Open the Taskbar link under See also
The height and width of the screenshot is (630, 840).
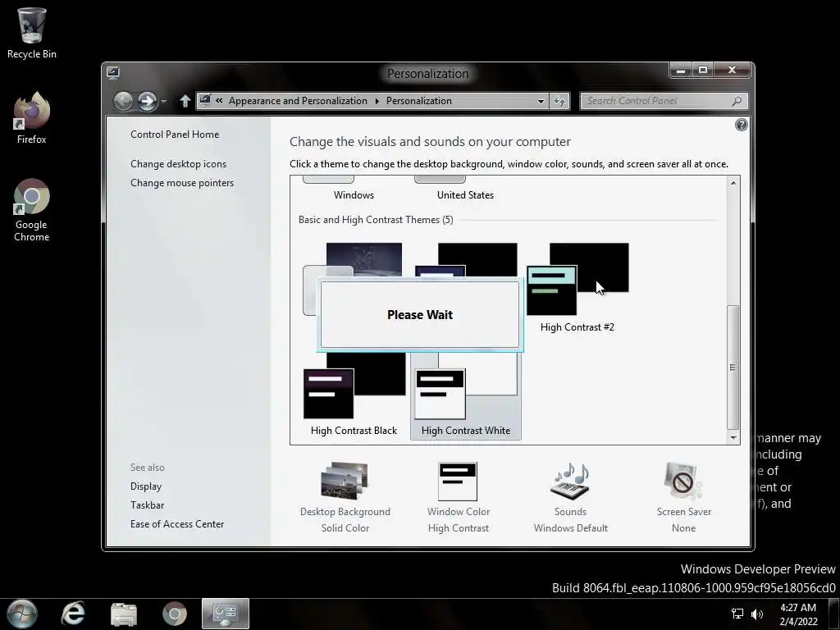click(148, 505)
